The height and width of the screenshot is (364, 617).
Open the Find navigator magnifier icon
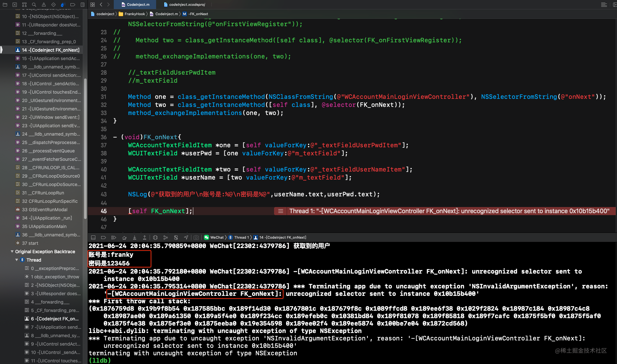pyautogui.click(x=34, y=5)
